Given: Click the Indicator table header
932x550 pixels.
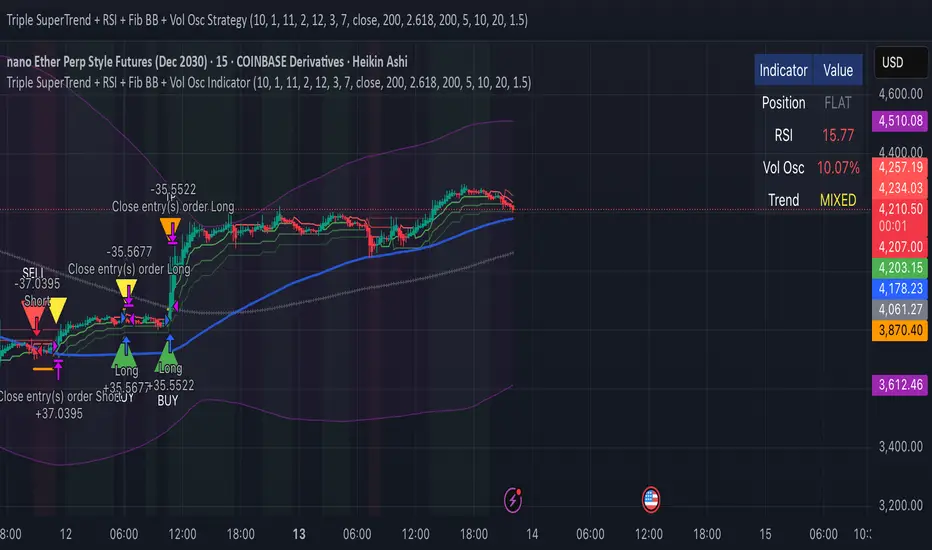Looking at the screenshot, I should [783, 70].
